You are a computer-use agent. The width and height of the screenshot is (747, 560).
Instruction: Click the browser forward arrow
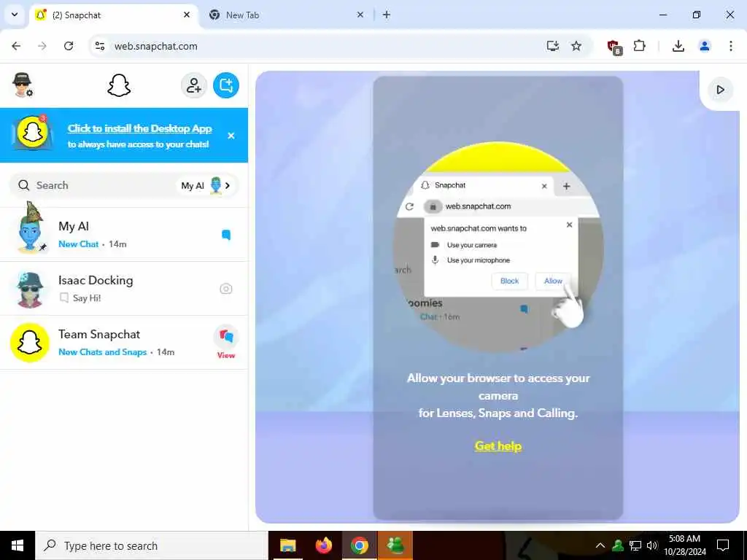42,46
